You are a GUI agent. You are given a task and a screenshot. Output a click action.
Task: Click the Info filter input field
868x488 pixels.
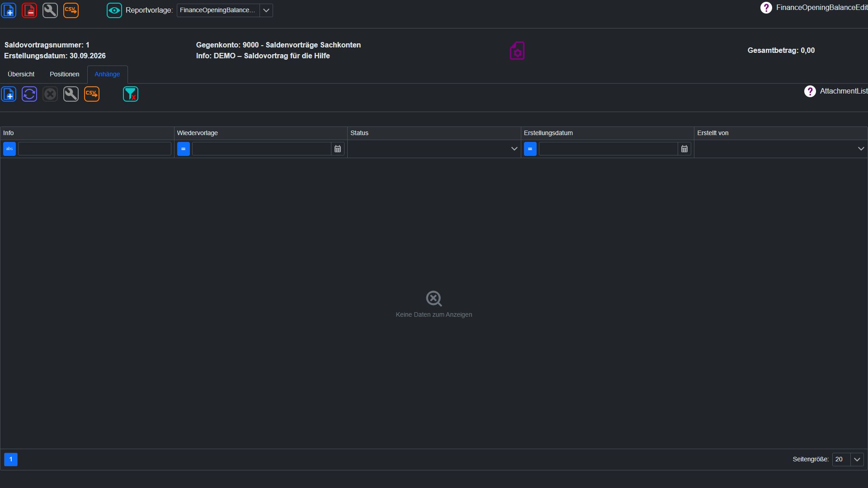[94, 149]
